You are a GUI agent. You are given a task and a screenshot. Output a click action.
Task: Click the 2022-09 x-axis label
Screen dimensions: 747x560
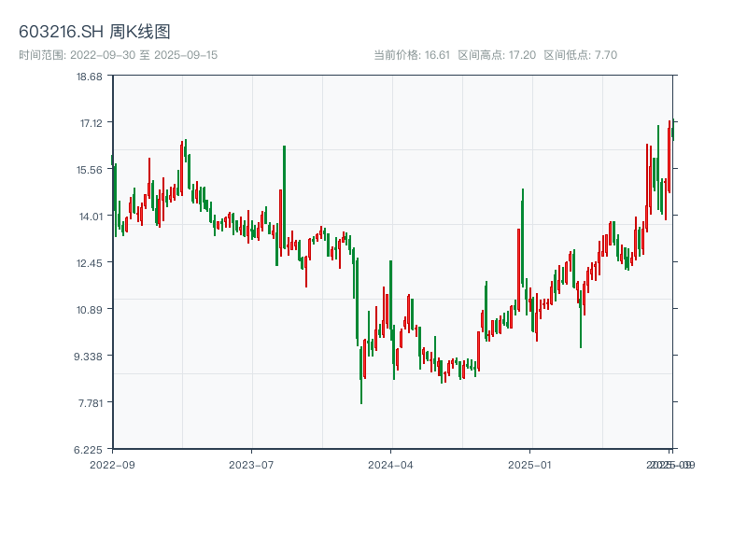[x=112, y=465]
